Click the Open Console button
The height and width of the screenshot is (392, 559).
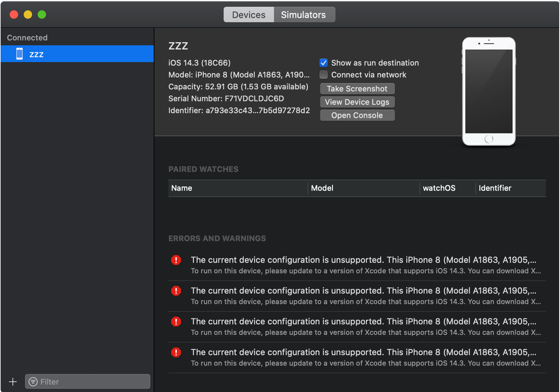tap(357, 115)
